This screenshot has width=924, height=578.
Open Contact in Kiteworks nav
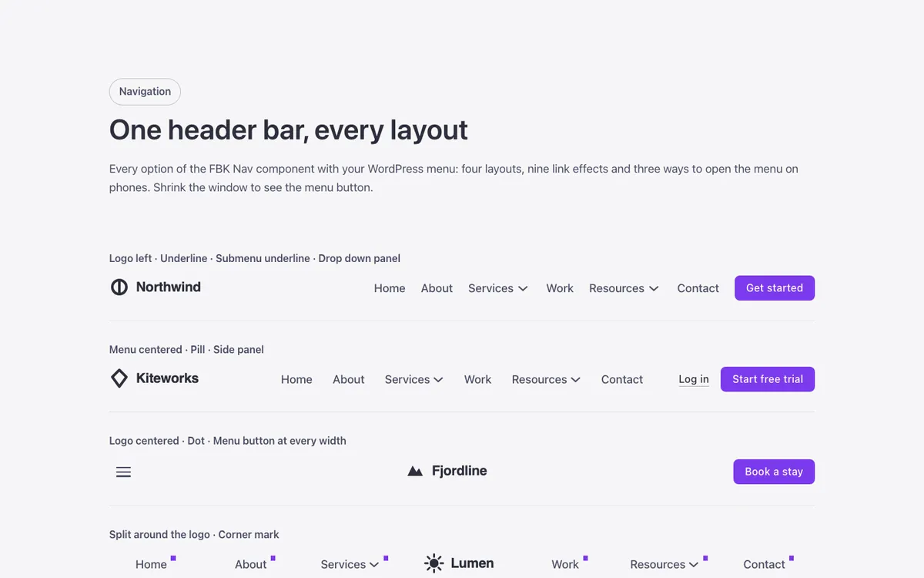point(622,379)
